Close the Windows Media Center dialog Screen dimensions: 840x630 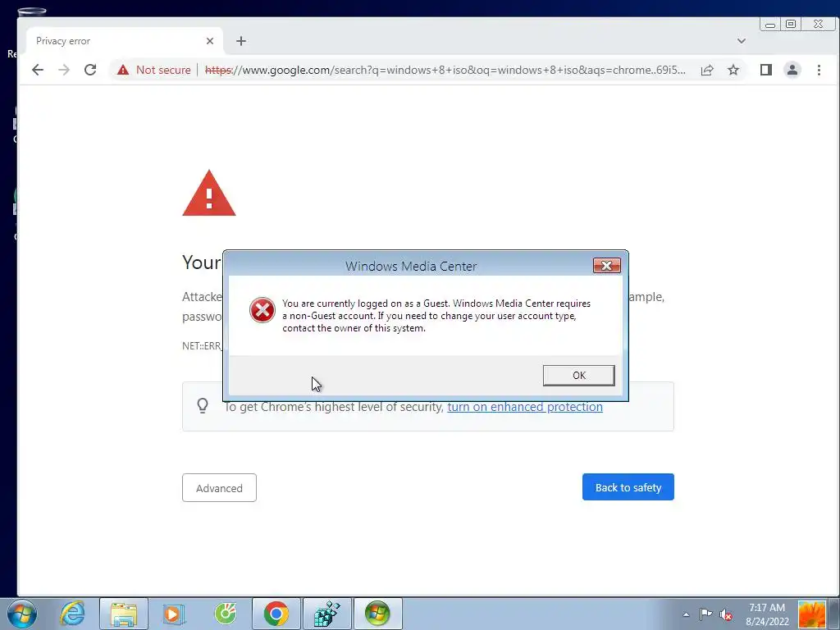[606, 265]
